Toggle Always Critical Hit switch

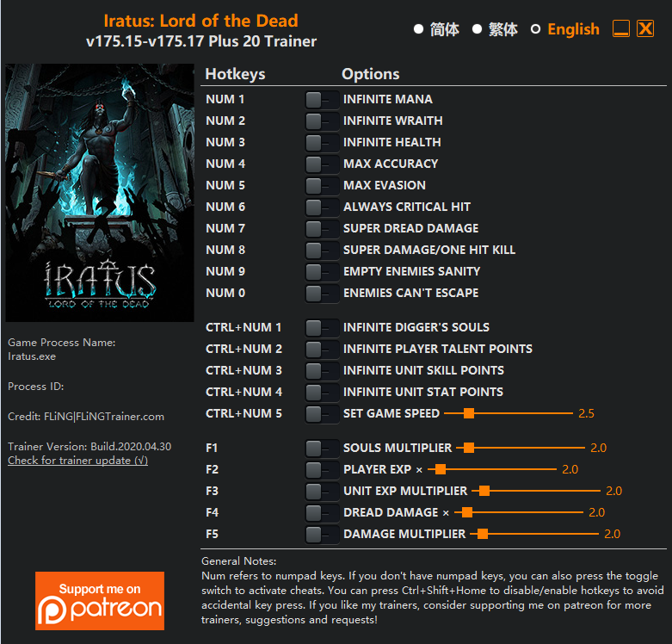tap(322, 207)
